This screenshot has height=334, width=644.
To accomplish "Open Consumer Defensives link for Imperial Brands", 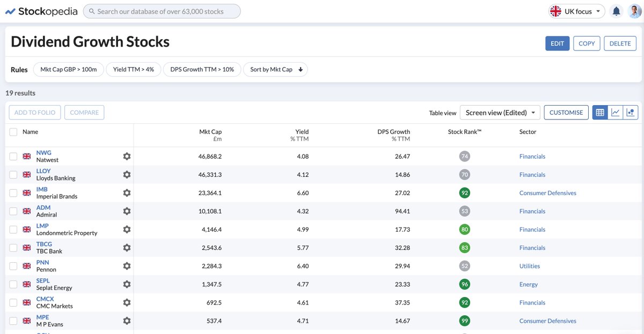I will pos(548,193).
